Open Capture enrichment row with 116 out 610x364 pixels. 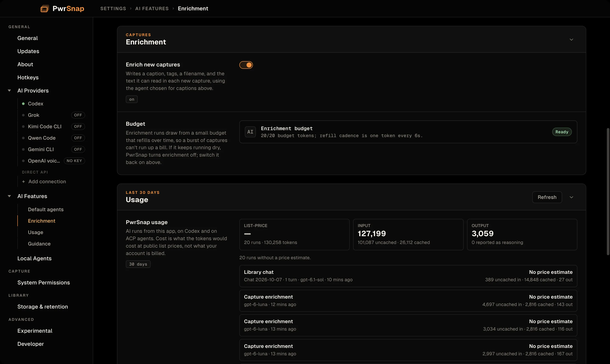coord(408,325)
